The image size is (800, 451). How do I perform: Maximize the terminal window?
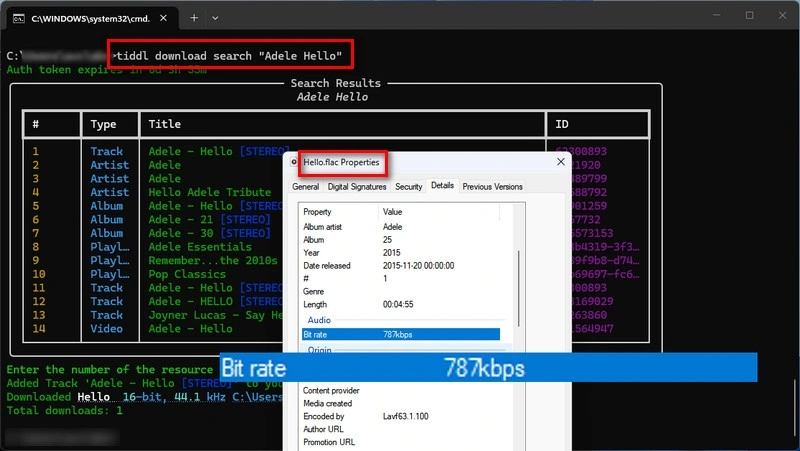(749, 15)
